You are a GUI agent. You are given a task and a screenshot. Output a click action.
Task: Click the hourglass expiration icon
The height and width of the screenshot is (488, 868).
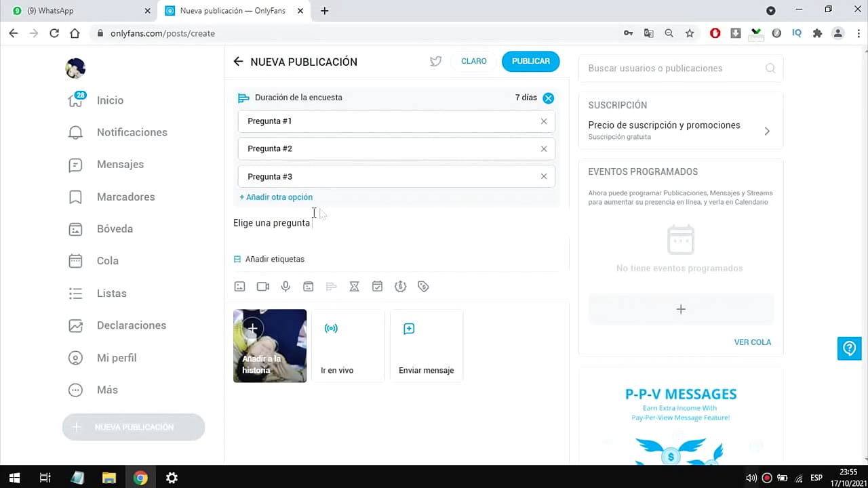pyautogui.click(x=354, y=287)
